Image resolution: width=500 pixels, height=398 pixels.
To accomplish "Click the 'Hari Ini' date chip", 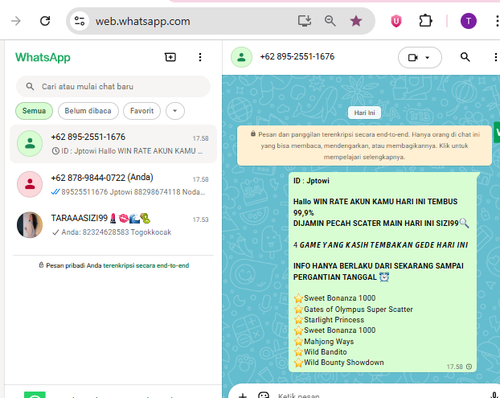I will click(364, 113).
